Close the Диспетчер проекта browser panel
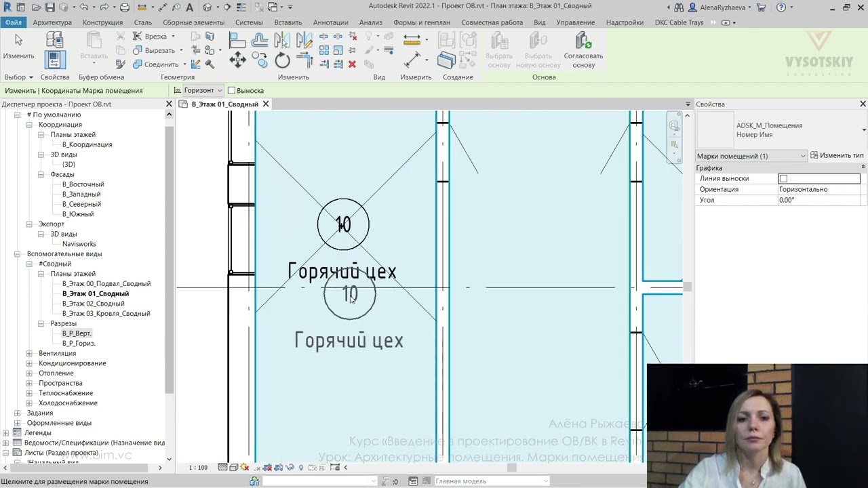 169,104
